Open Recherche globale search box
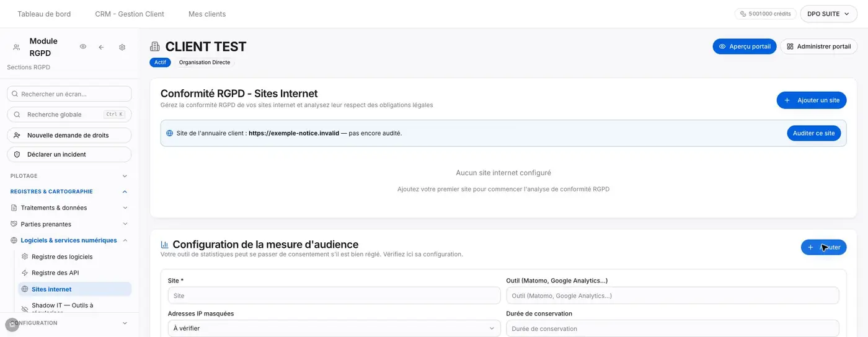The height and width of the screenshot is (337, 868). point(69,115)
